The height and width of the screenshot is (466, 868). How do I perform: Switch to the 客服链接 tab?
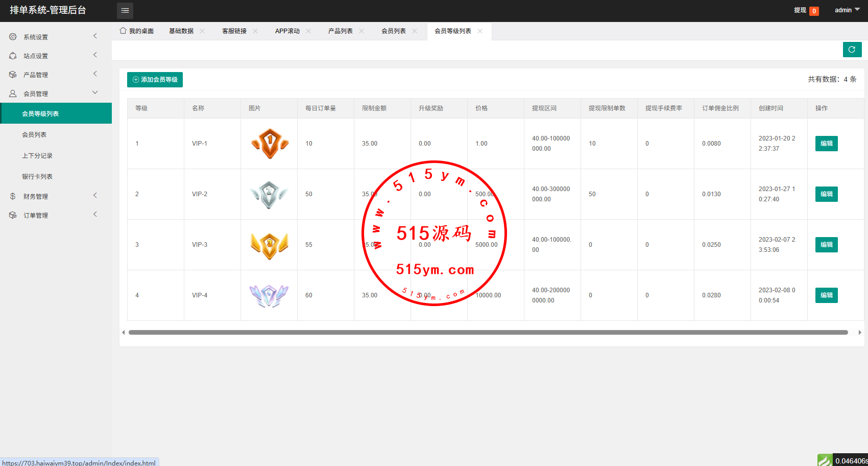[234, 31]
